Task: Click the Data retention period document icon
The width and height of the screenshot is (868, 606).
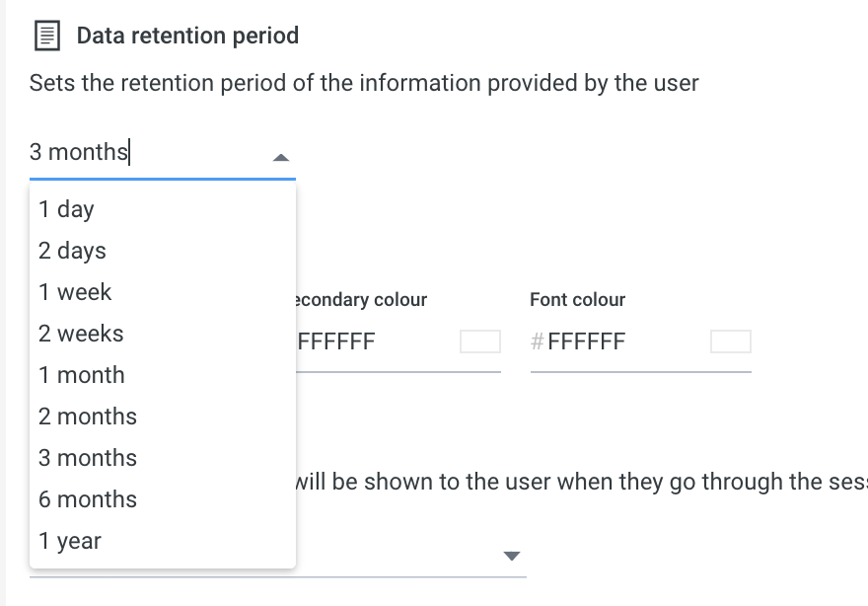Action: pos(47,36)
